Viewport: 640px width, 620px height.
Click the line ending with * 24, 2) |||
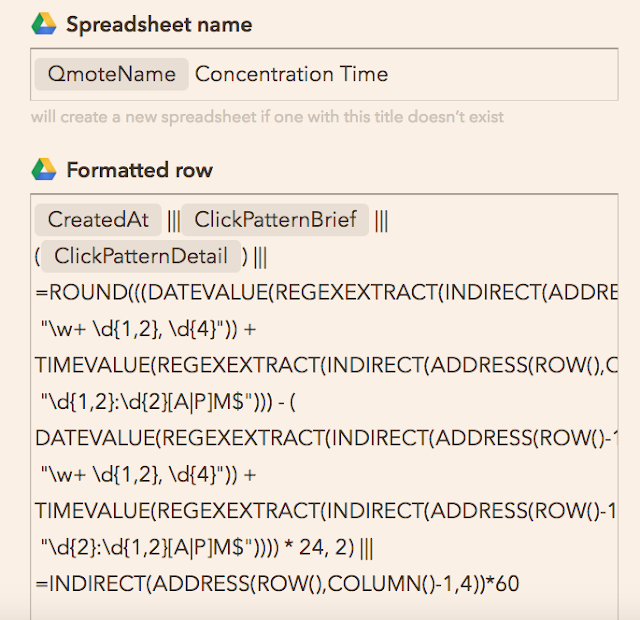click(x=207, y=547)
